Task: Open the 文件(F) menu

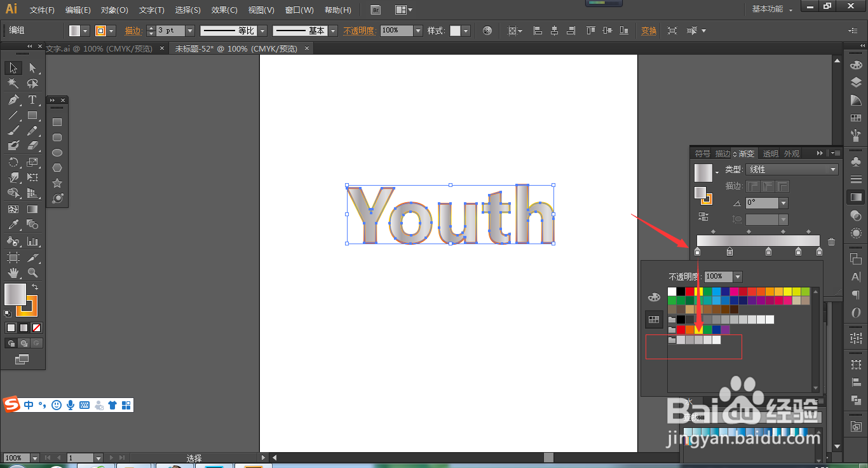Action: tap(42, 10)
